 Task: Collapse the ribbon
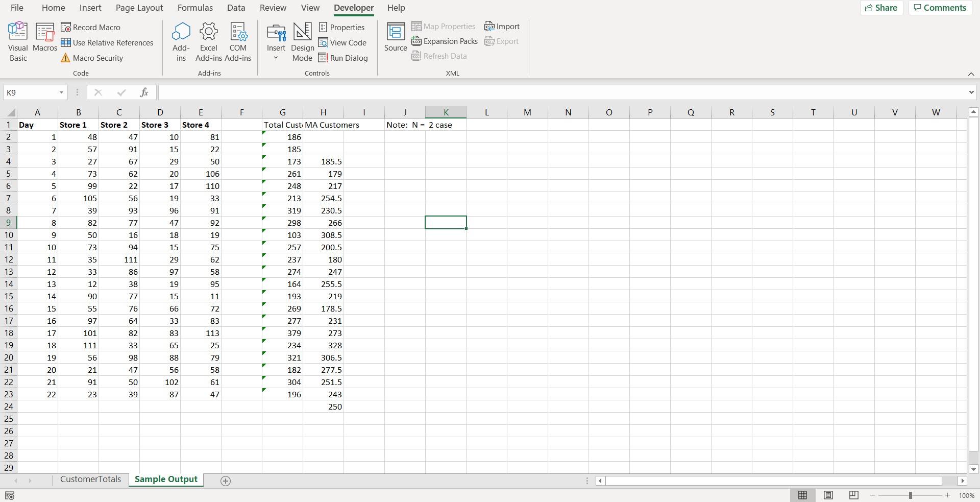971,74
